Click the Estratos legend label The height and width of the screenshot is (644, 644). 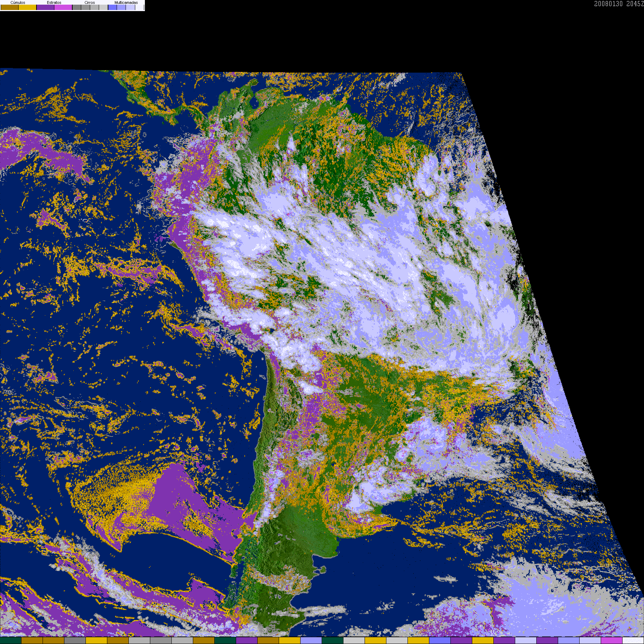[54, 3]
